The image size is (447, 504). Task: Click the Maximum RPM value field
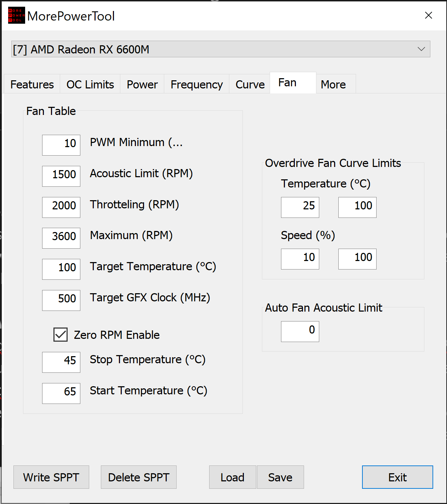click(61, 238)
